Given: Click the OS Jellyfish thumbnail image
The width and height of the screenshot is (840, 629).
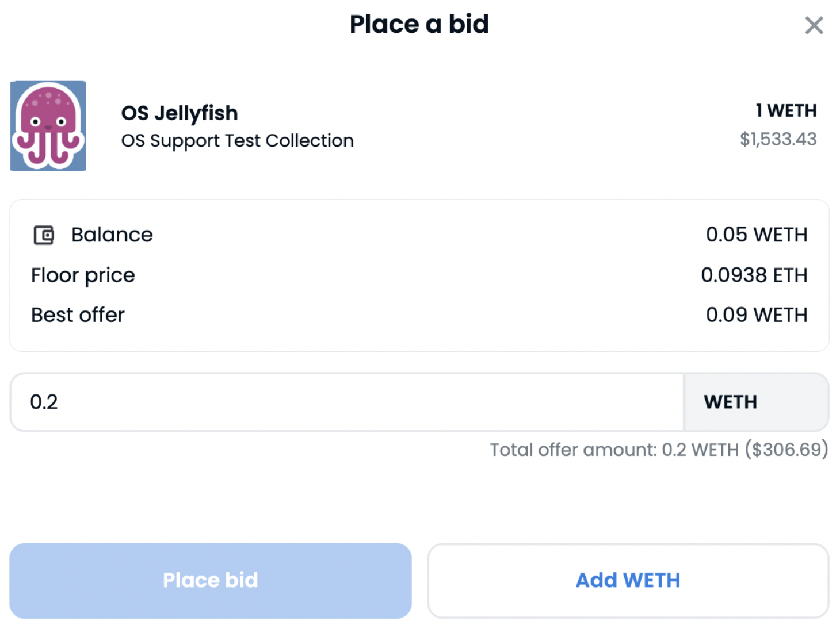Looking at the screenshot, I should (48, 126).
